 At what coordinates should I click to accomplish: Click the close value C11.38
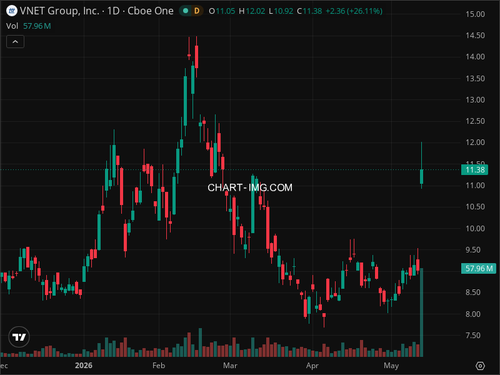tap(310, 11)
